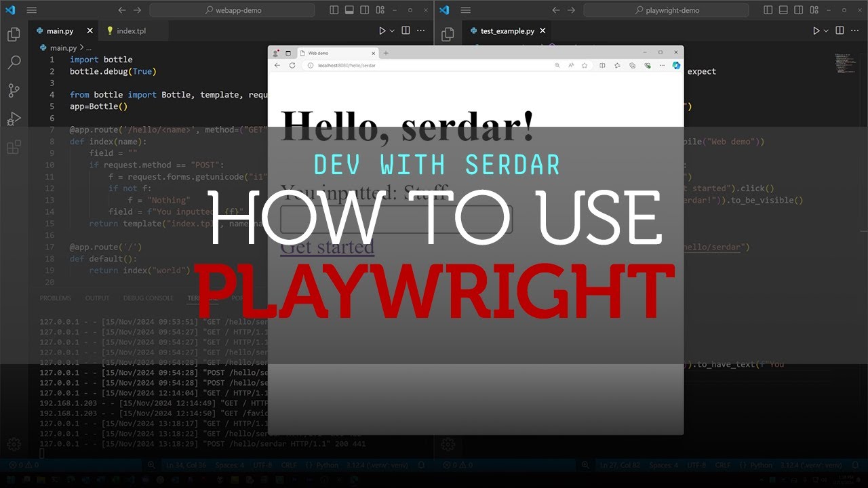Open hamburger menu in playwright-demo window

[465, 10]
